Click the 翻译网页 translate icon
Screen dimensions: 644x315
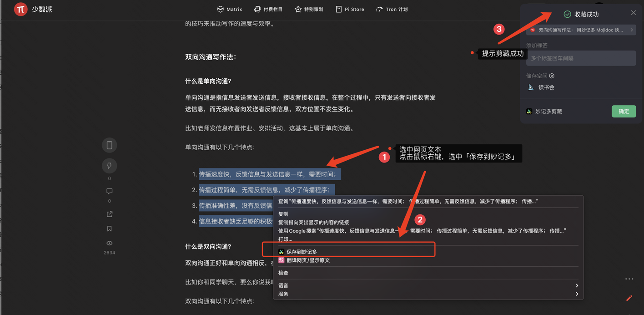pyautogui.click(x=281, y=260)
